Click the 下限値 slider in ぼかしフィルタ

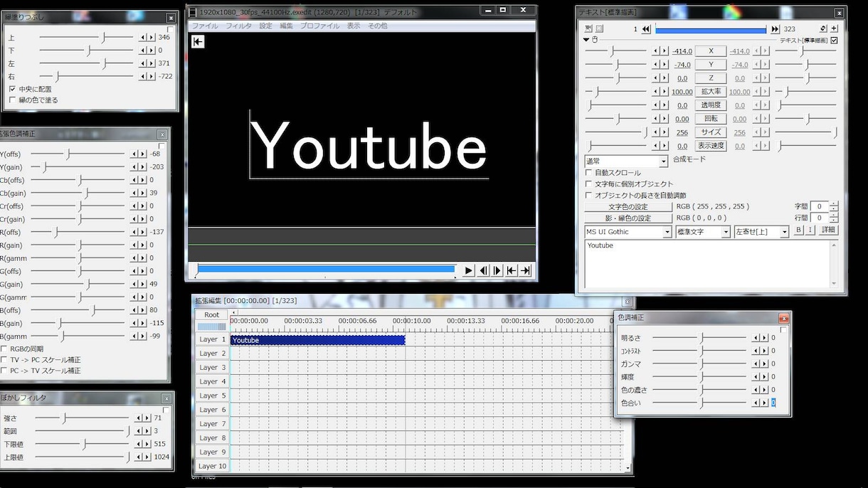click(x=82, y=444)
